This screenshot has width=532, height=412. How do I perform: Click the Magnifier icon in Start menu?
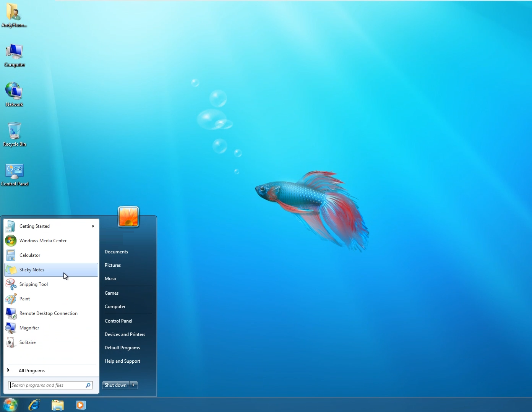11,328
